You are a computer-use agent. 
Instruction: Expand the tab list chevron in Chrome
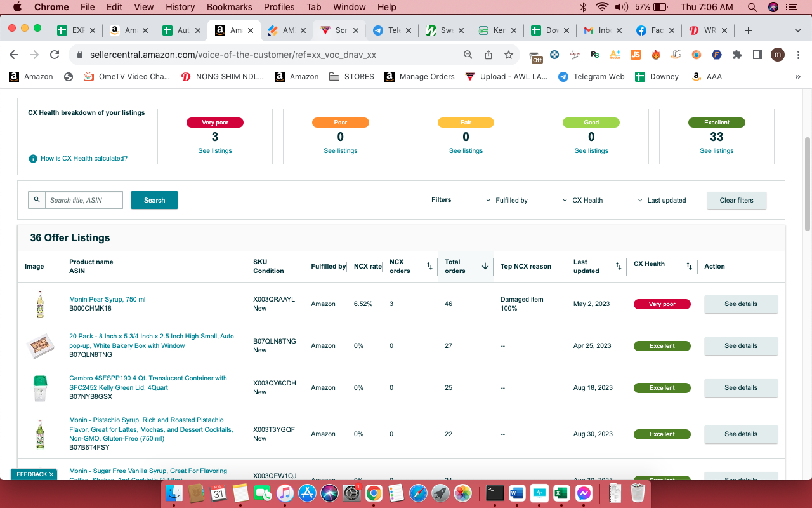(797, 30)
